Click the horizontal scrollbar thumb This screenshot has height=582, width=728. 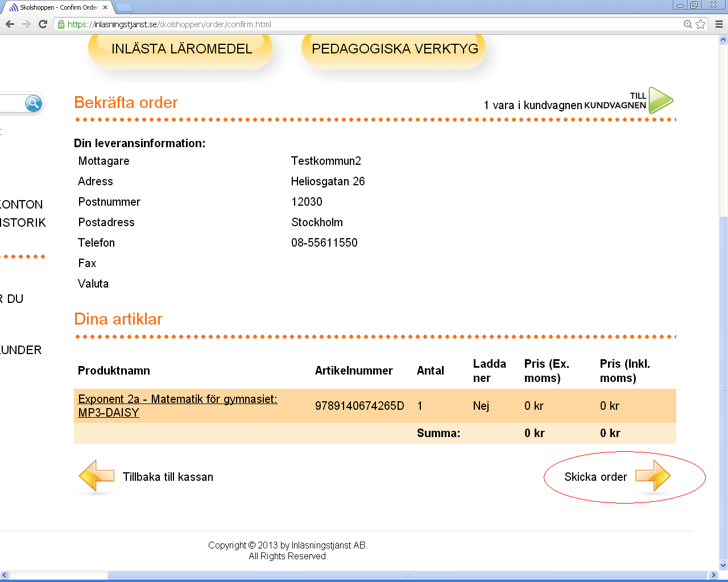click(x=407, y=575)
